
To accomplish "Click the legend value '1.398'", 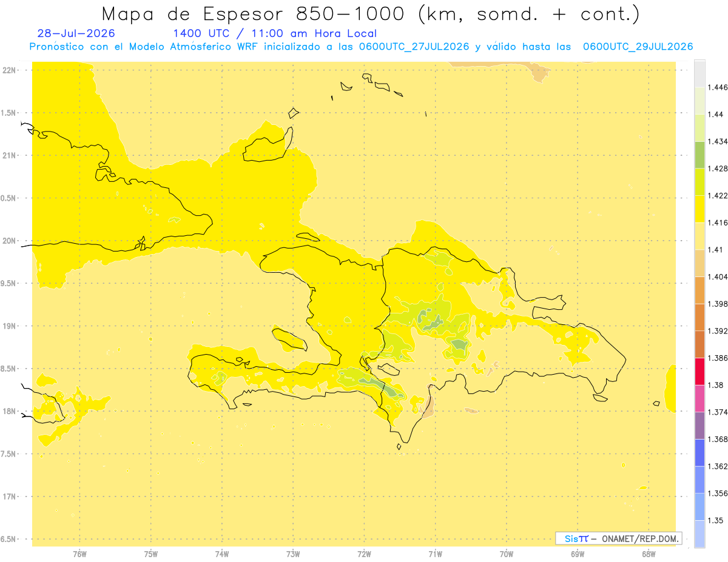I will (x=718, y=304).
